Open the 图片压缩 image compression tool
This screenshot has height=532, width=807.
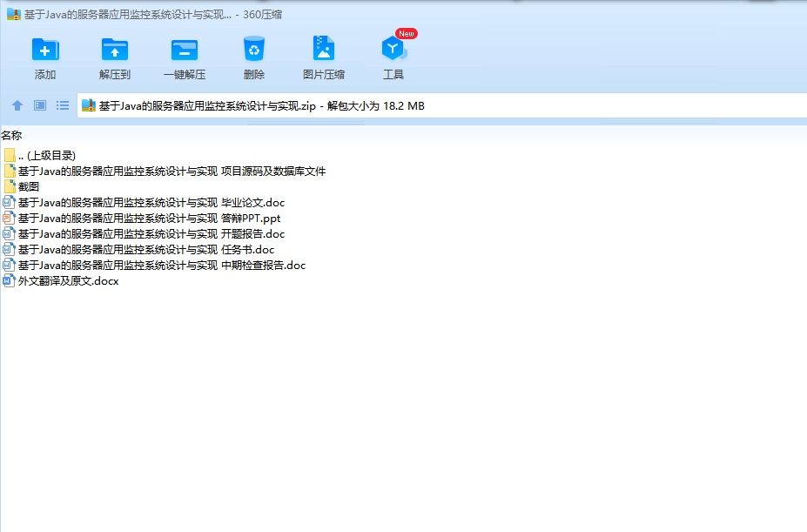click(x=324, y=49)
